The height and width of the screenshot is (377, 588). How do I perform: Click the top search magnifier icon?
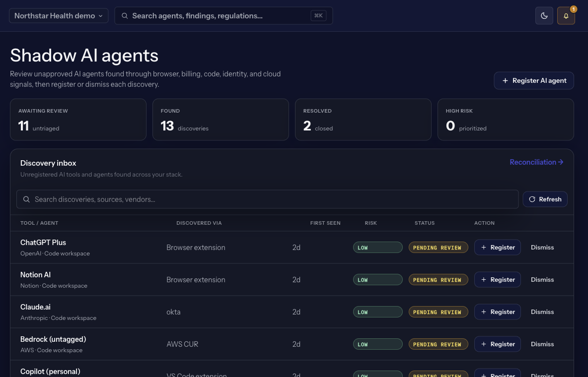tap(125, 16)
